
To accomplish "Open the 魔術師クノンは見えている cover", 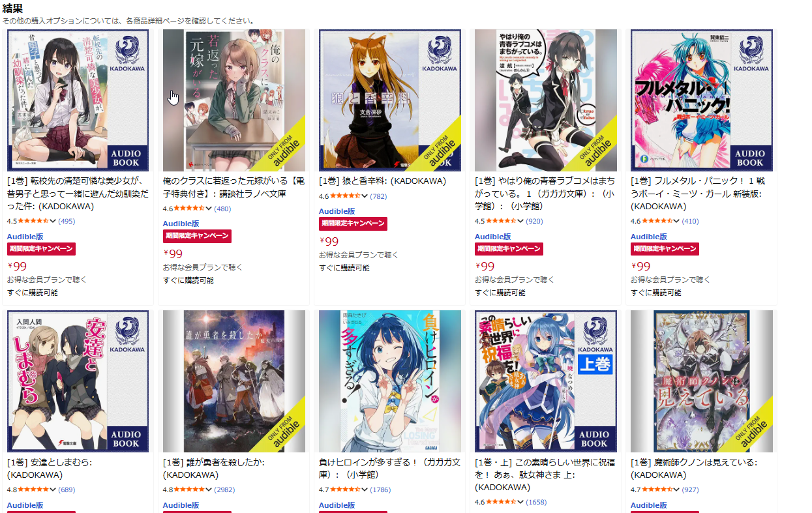I will [x=702, y=381].
